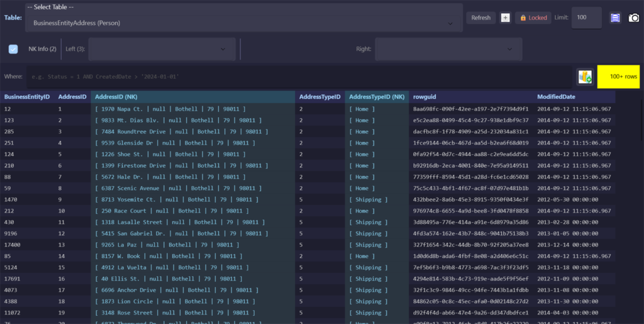Click BusinessEntityID value 1470
This screenshot has height=324, width=644.
10,199
